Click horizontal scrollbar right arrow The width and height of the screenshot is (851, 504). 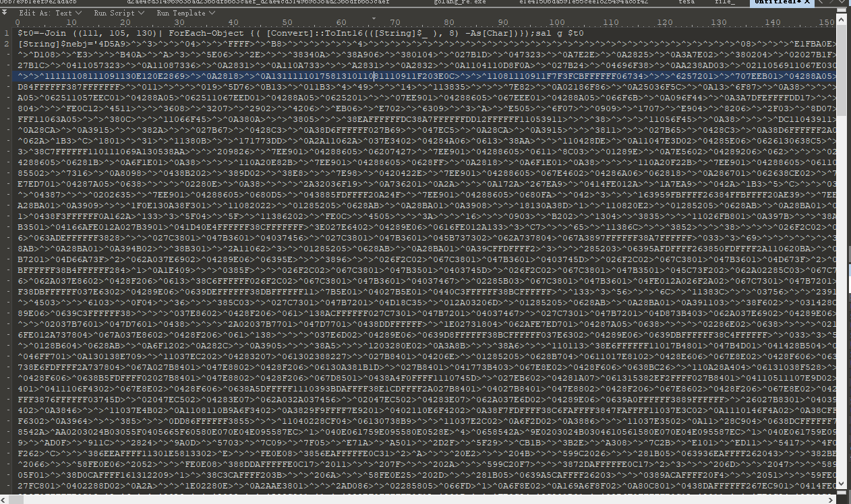coord(831,499)
